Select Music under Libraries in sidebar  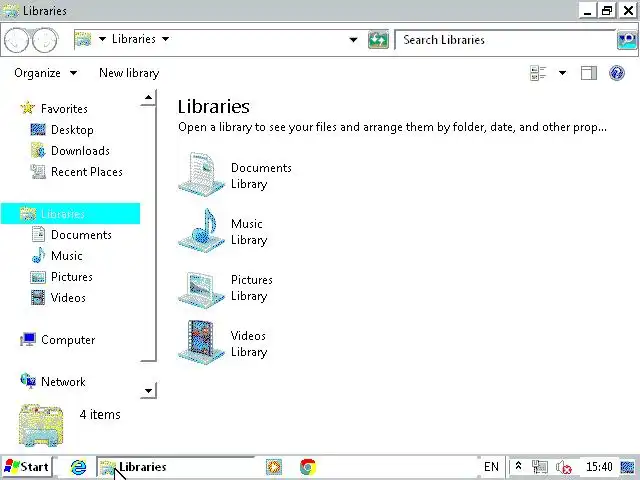[57, 256]
